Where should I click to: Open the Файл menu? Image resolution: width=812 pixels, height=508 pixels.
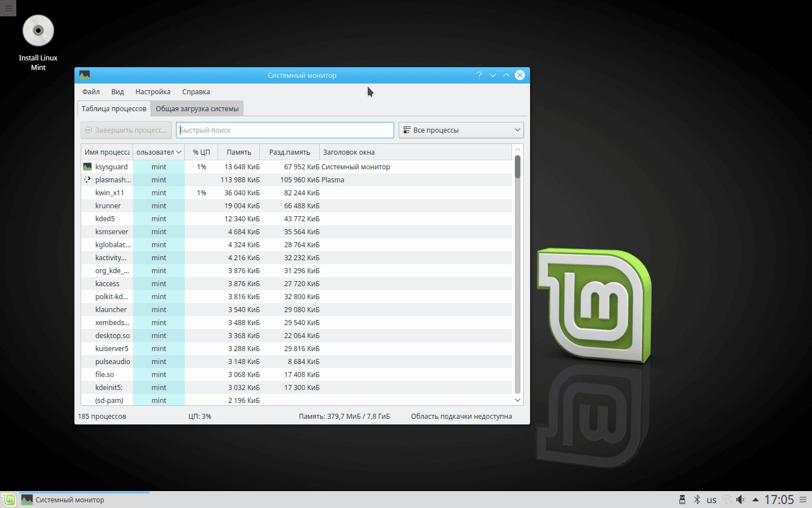click(91, 91)
